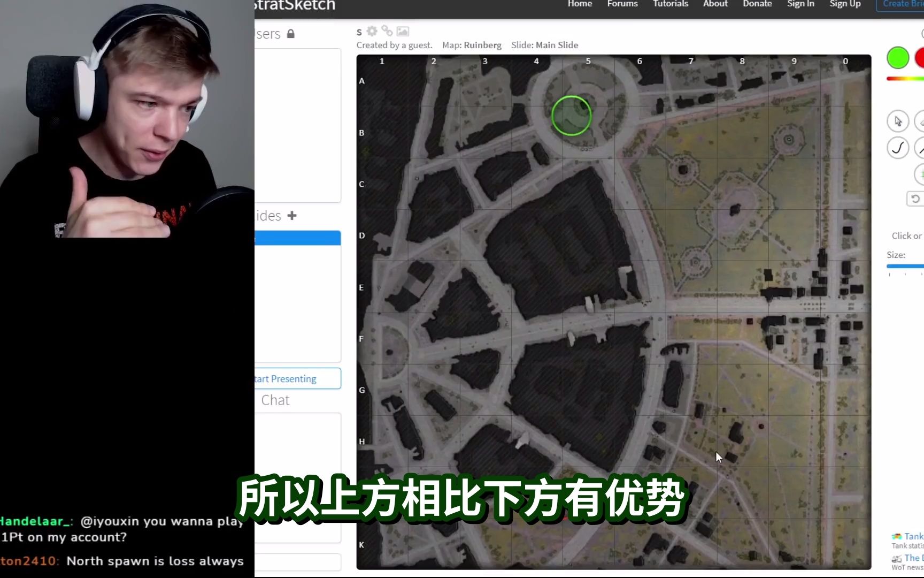Adjust the Size slider
This screenshot has width=924, height=578.
(x=905, y=266)
